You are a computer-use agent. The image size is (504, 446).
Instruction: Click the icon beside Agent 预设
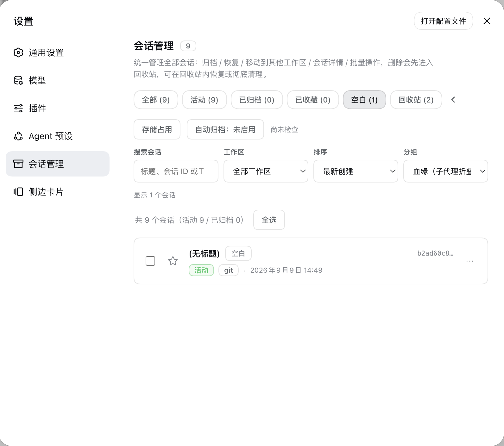point(18,136)
